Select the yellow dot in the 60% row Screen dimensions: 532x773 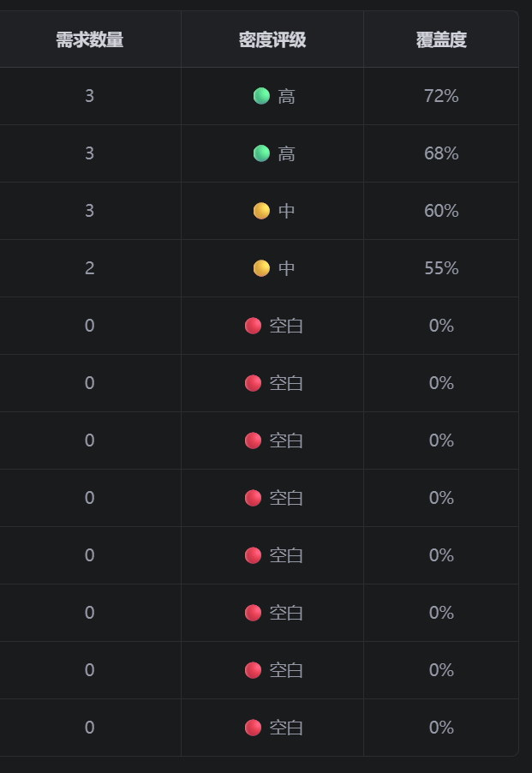pyautogui.click(x=261, y=211)
